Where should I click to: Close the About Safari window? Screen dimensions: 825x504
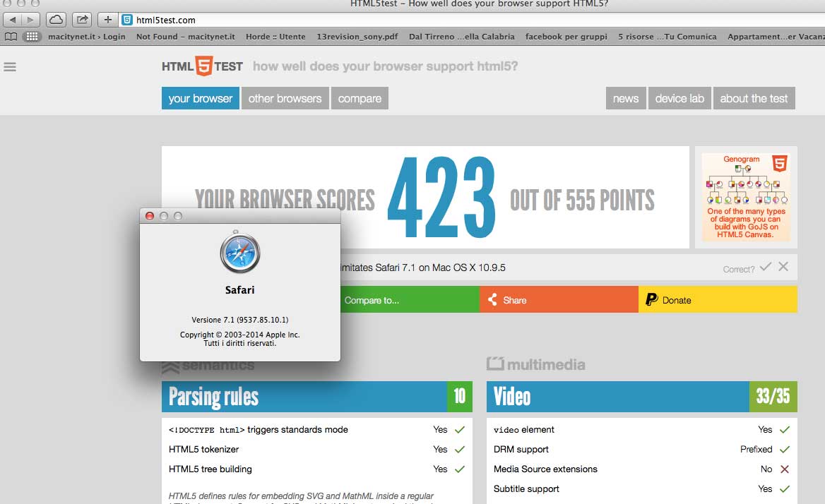point(150,216)
